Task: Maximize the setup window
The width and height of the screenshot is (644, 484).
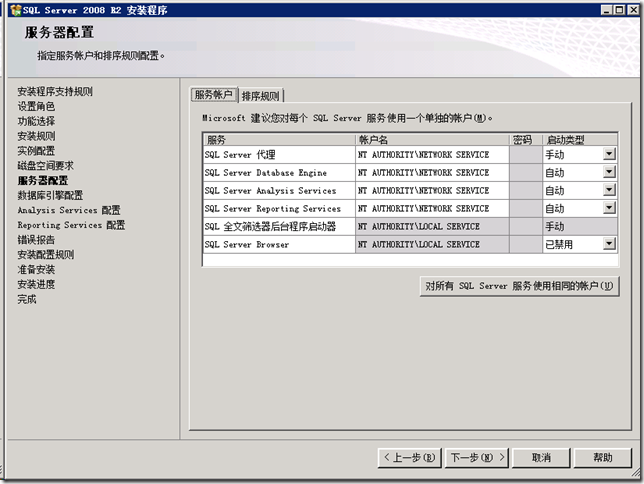Action: click(619, 10)
